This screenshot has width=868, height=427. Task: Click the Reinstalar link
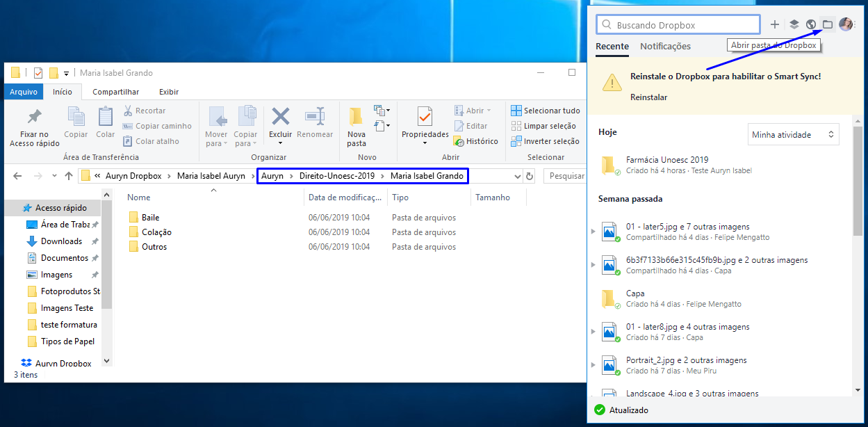[648, 97]
